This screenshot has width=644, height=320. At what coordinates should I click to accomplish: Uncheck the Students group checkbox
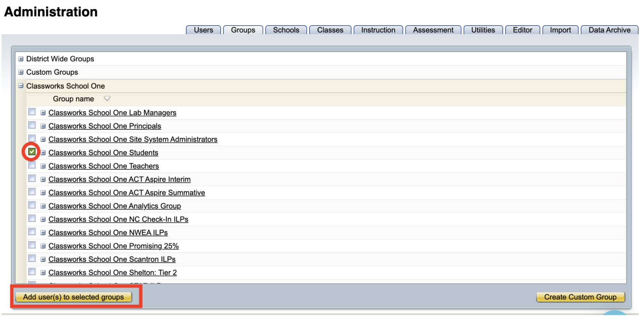point(32,152)
